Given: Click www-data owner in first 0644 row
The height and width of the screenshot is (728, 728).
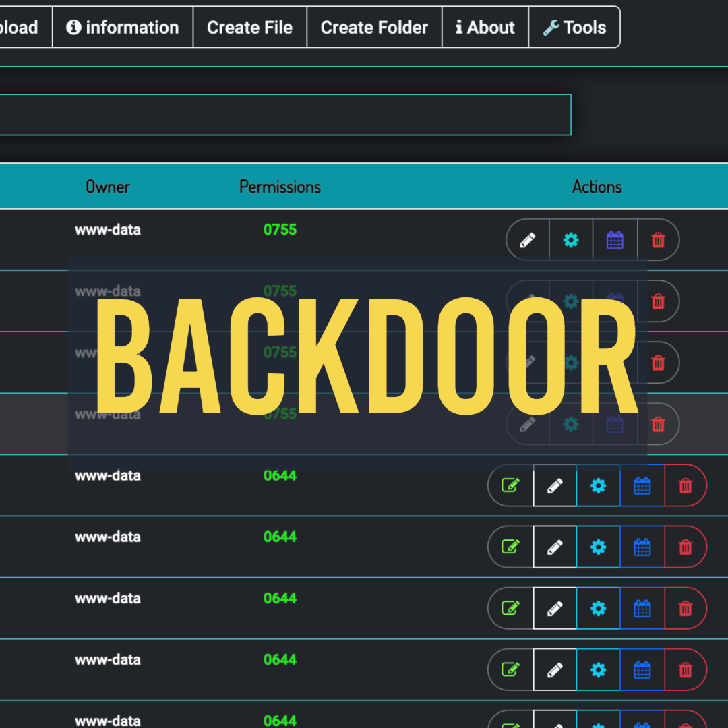Looking at the screenshot, I should point(108,475).
